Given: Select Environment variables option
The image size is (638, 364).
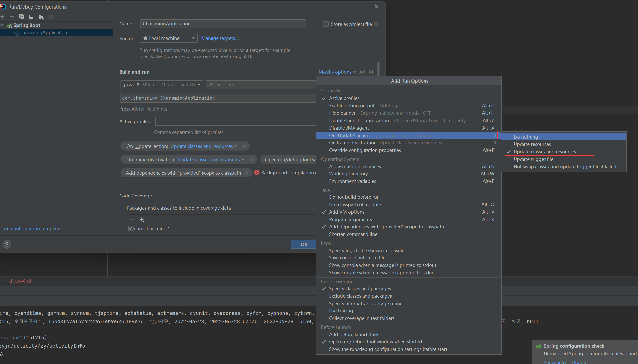Looking at the screenshot, I should coord(409,181).
